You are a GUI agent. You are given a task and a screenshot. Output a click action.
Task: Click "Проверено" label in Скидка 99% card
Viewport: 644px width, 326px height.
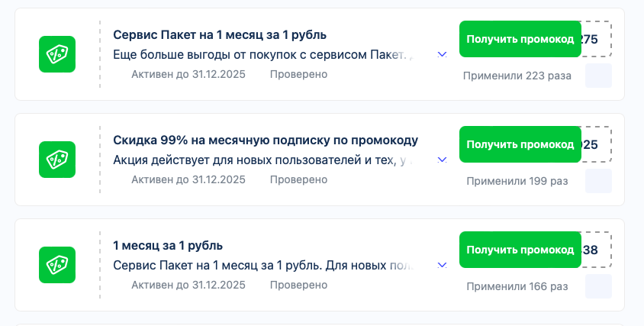[x=298, y=179]
